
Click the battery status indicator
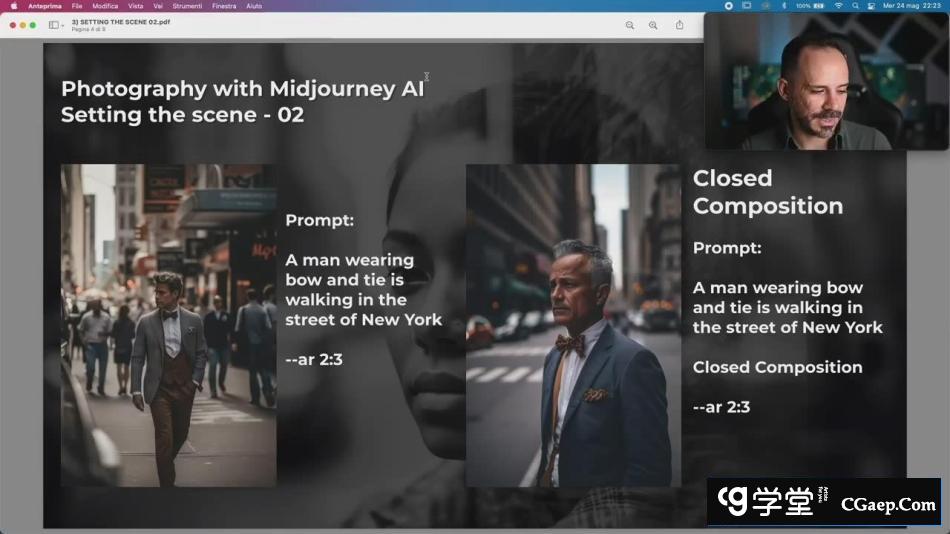(x=812, y=6)
